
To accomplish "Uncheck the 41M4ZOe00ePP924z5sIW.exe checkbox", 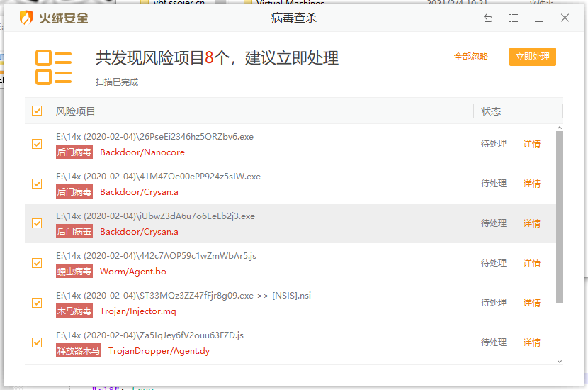I will click(x=37, y=184).
